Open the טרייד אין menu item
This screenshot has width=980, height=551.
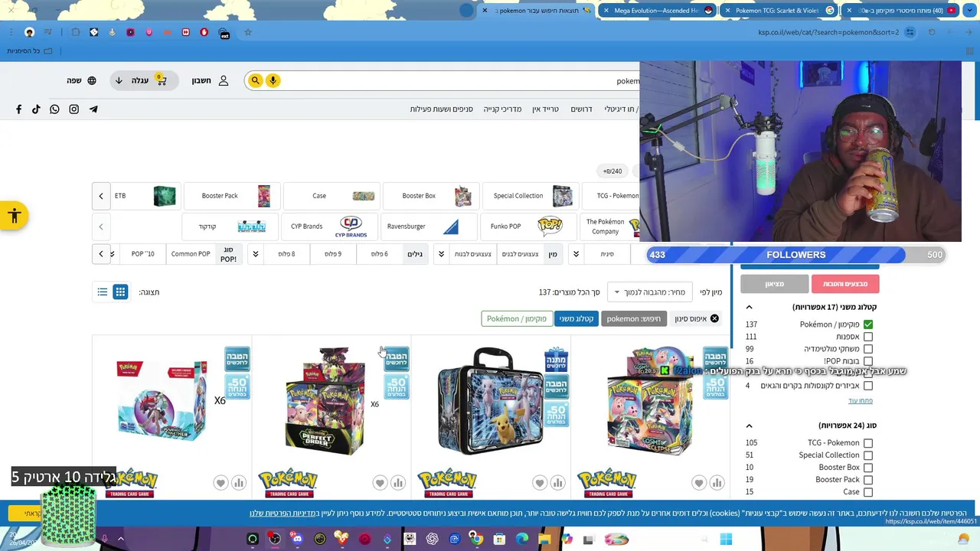pos(547,109)
